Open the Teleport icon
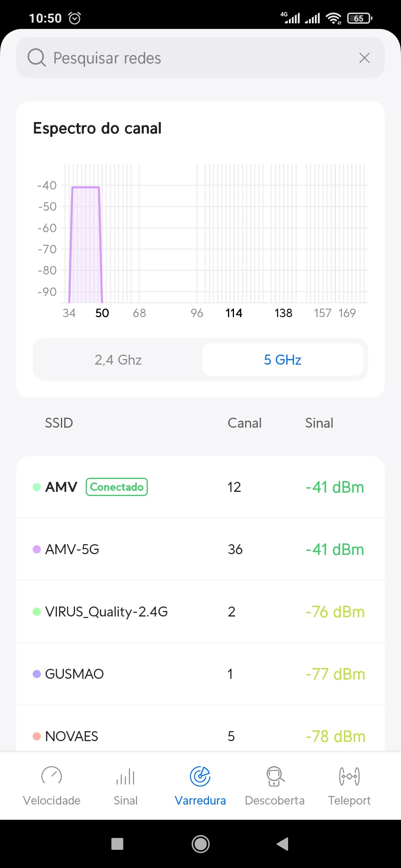The width and height of the screenshot is (401, 868). (x=349, y=776)
